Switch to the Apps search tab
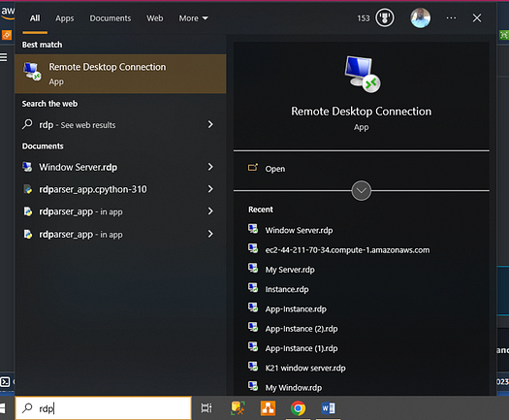 65,18
